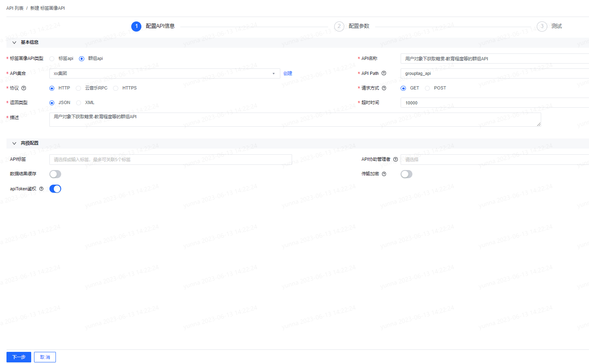
Task: Click help icon next to API Path
Action: coord(384,73)
